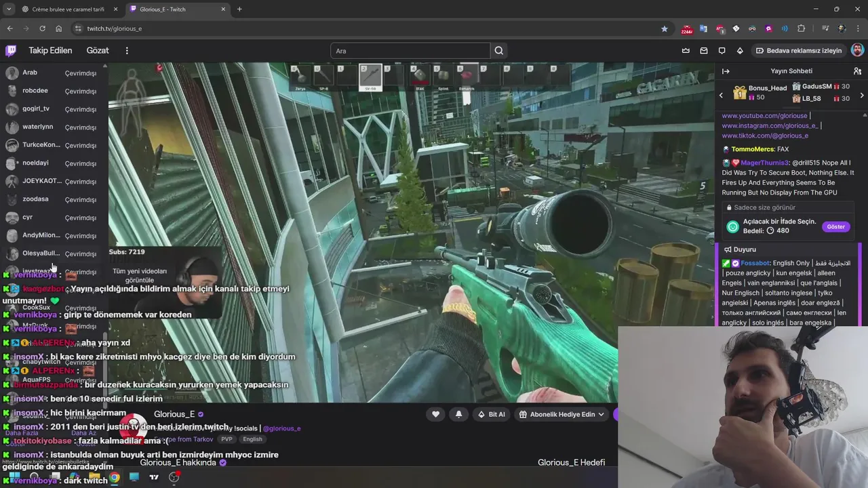Open the Chrome three-dot menu
Viewport: 868px width, 488px height.
(859, 28)
